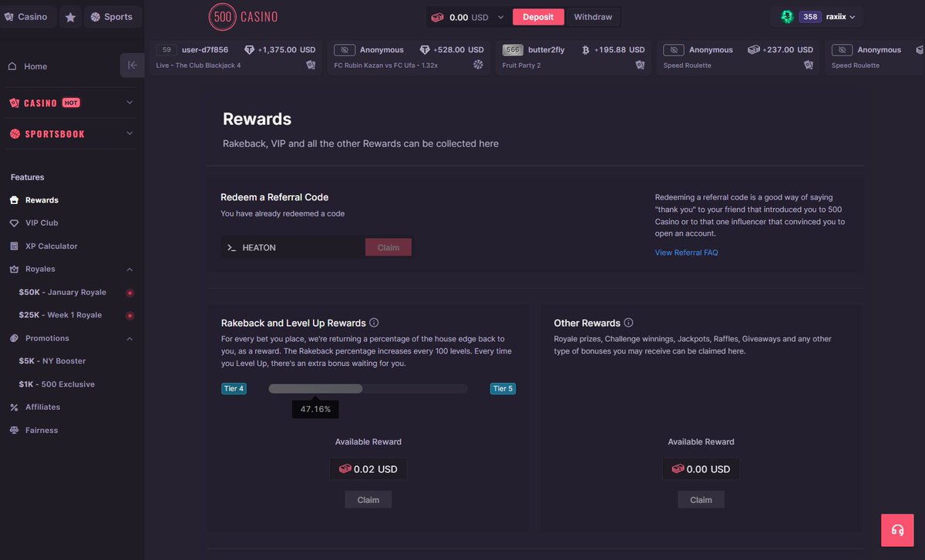Collapse the Promotions group
Screen dimensions: 925x560
tap(129, 338)
